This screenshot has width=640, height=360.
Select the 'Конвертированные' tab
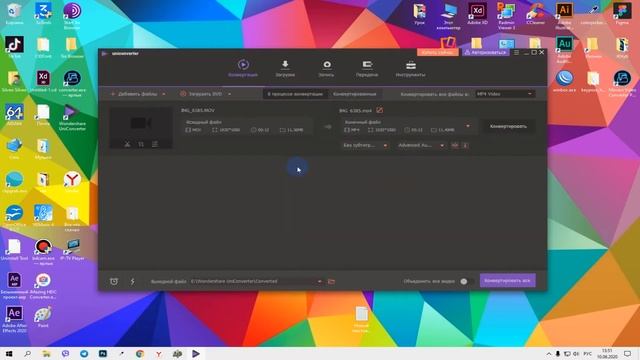click(354, 94)
